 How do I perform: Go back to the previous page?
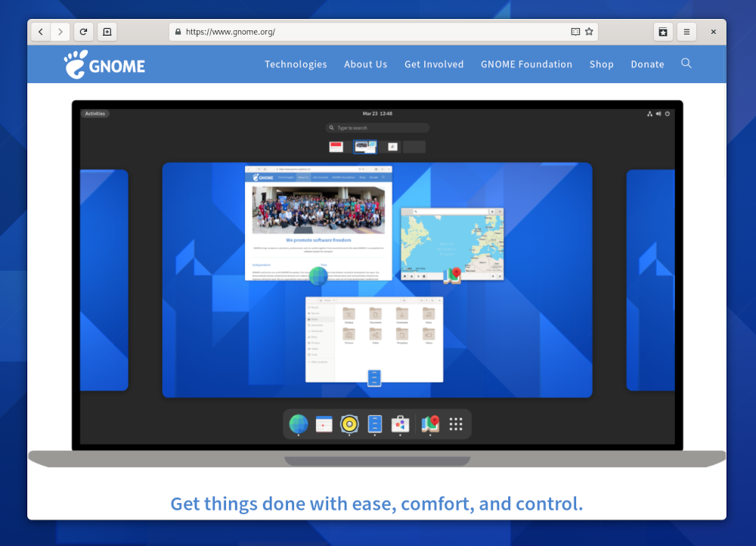(41, 32)
